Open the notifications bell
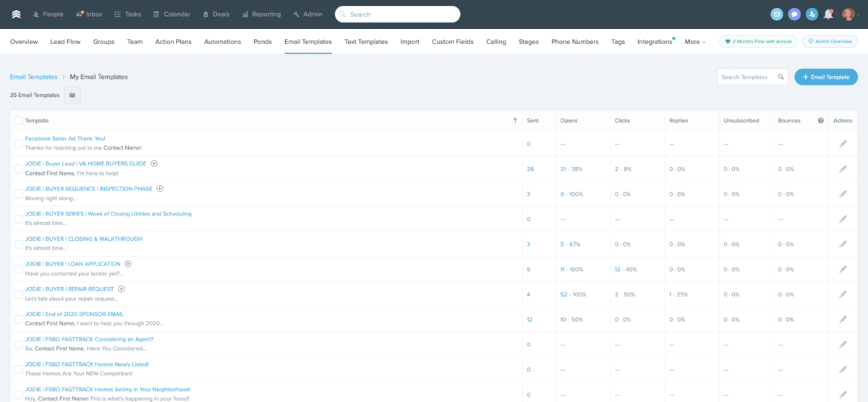 (x=828, y=14)
